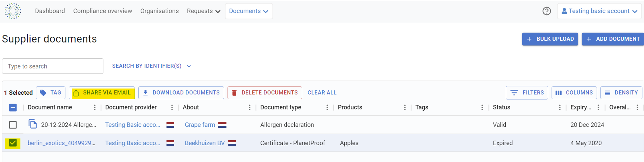This screenshot has width=644, height=162.
Task: Open the Beekhuizen BV link
Action: tap(205, 143)
